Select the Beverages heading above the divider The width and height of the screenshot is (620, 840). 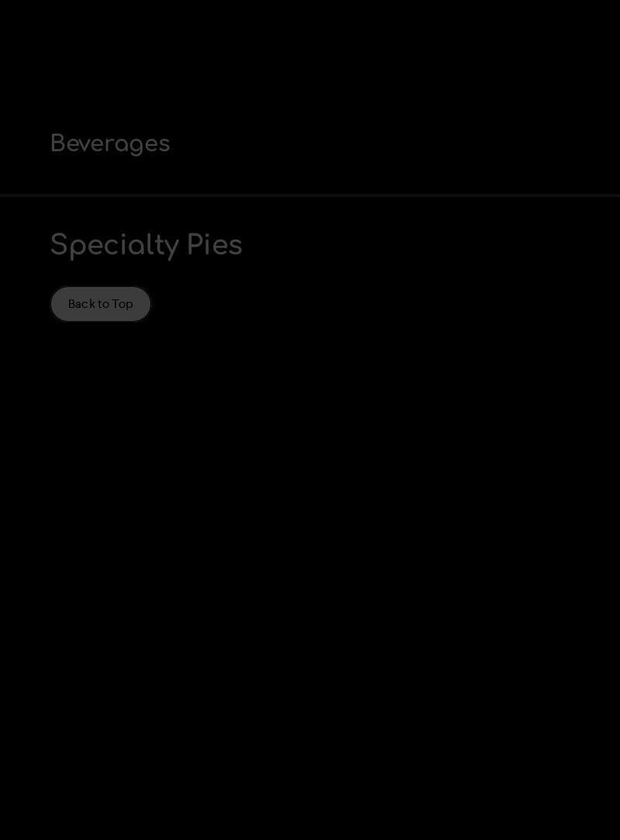click(x=110, y=143)
